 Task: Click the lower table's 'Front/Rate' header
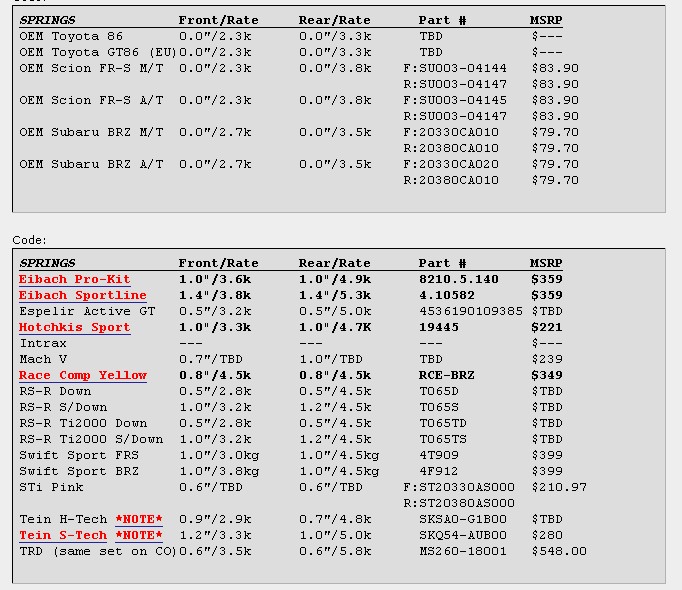[218, 263]
